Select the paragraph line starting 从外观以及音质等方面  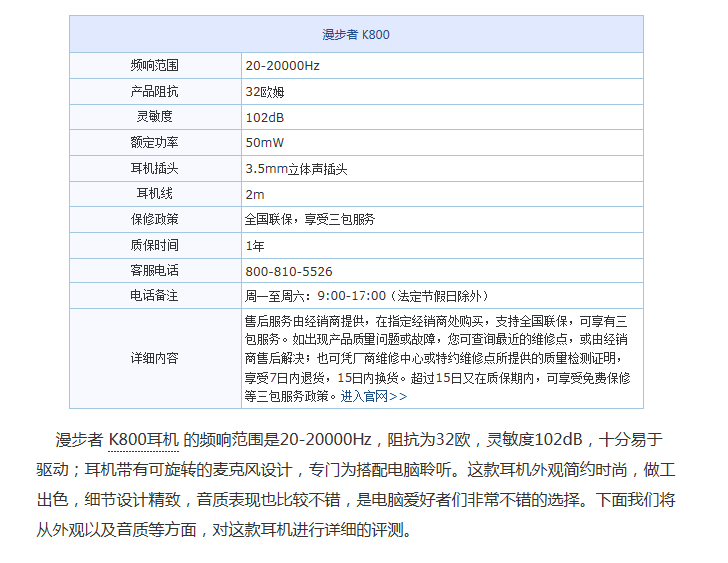pos(225,530)
